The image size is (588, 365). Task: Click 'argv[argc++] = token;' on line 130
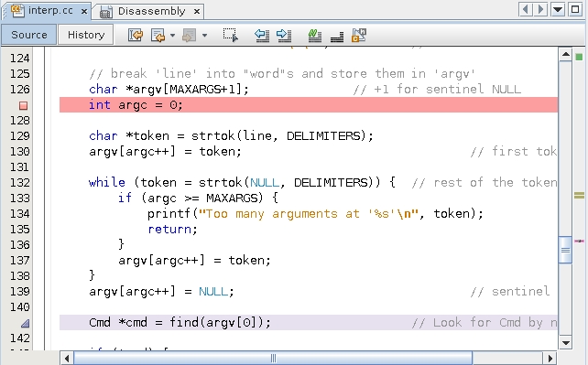coord(165,152)
